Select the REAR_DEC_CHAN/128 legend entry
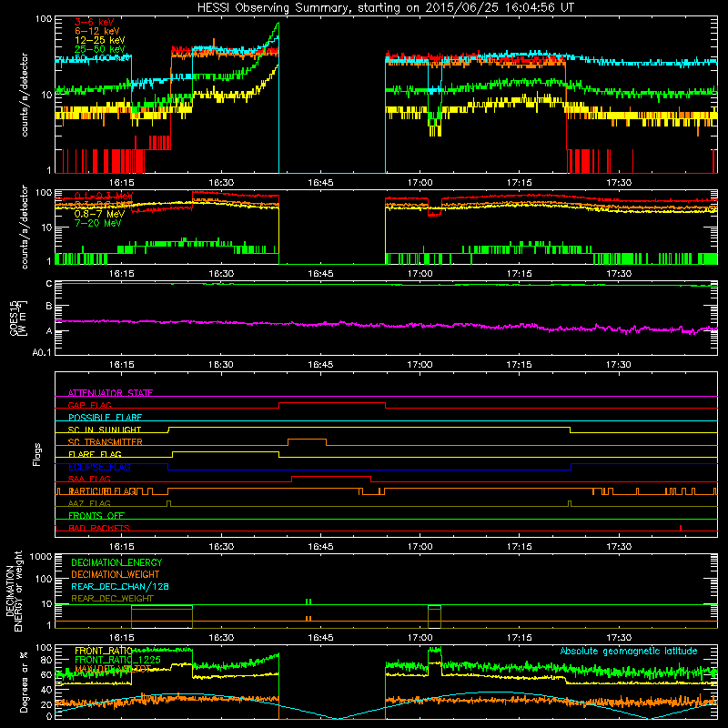Screen dimensions: 728x728 [x=120, y=586]
